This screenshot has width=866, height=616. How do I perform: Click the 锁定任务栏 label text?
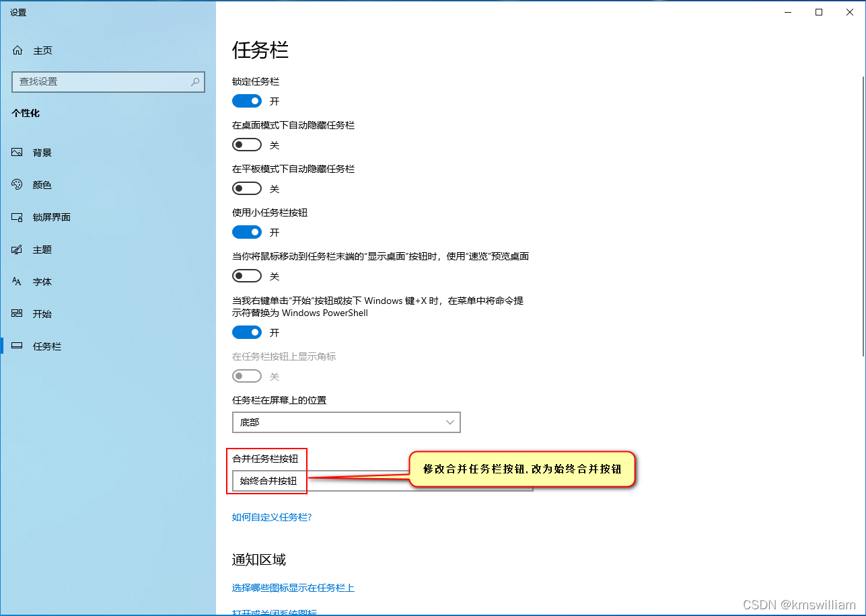tap(256, 81)
